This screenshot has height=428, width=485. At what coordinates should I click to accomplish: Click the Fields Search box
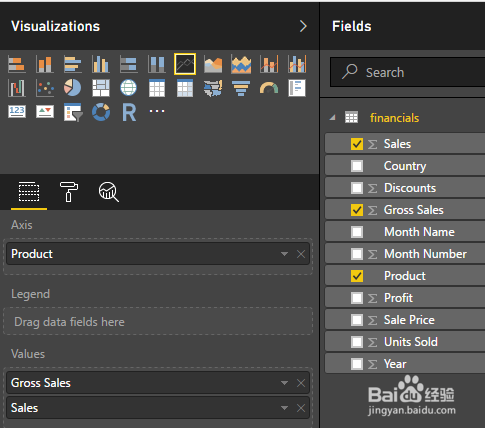point(408,72)
